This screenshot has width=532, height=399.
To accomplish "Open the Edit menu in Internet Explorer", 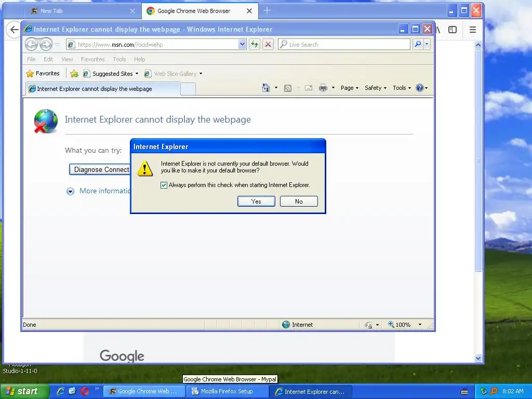I will 48,59.
